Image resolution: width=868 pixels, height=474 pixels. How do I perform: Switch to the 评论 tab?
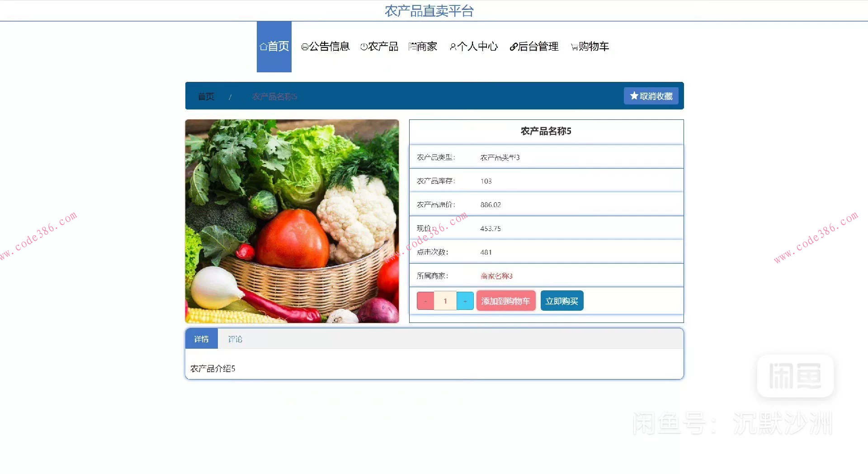[x=235, y=338]
